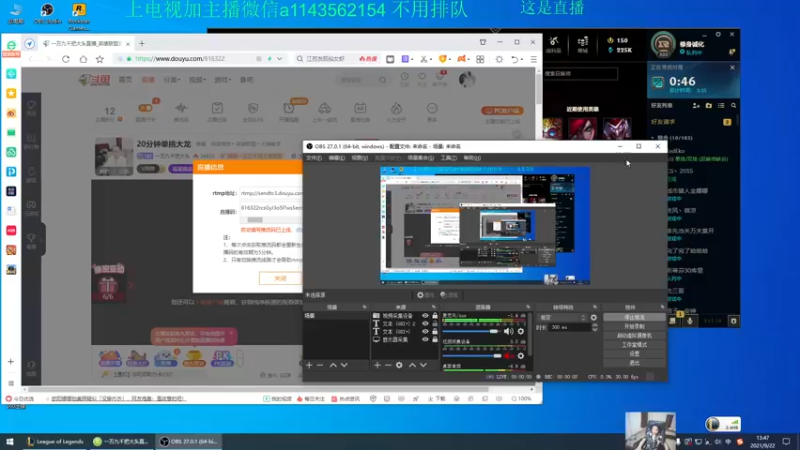Toggle lock on the display capture source

click(x=435, y=339)
